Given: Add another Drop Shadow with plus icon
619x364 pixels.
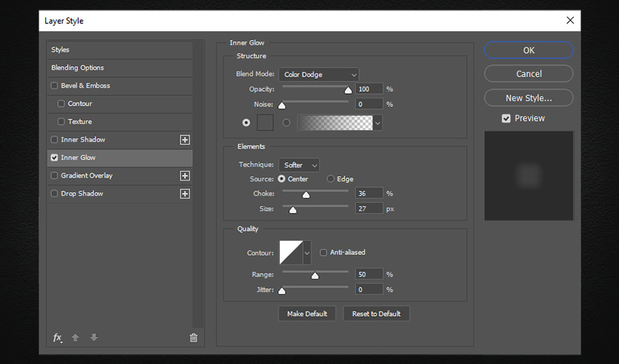Looking at the screenshot, I should tap(185, 194).
